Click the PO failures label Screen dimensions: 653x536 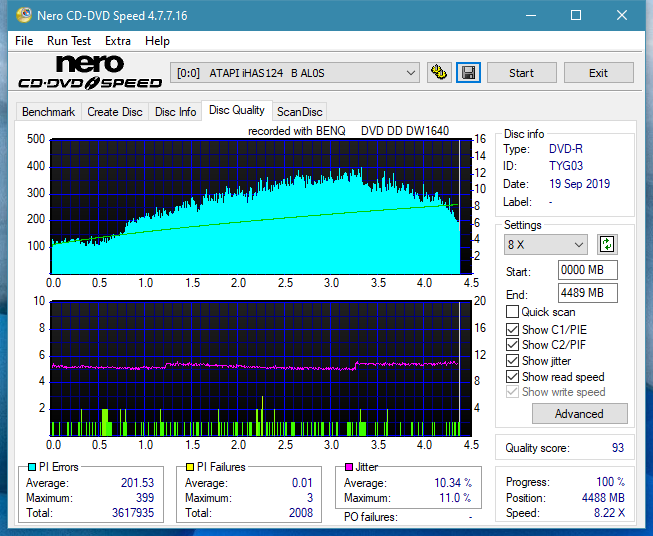371,517
